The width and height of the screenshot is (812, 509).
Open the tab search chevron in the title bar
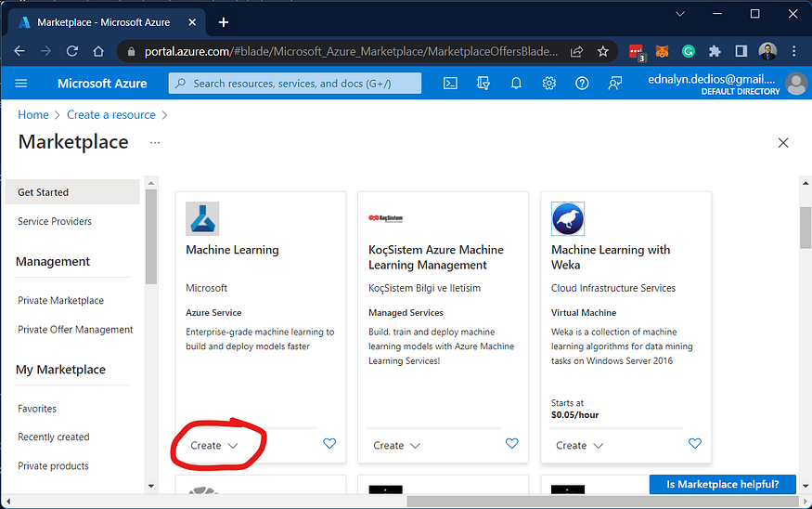tap(680, 14)
